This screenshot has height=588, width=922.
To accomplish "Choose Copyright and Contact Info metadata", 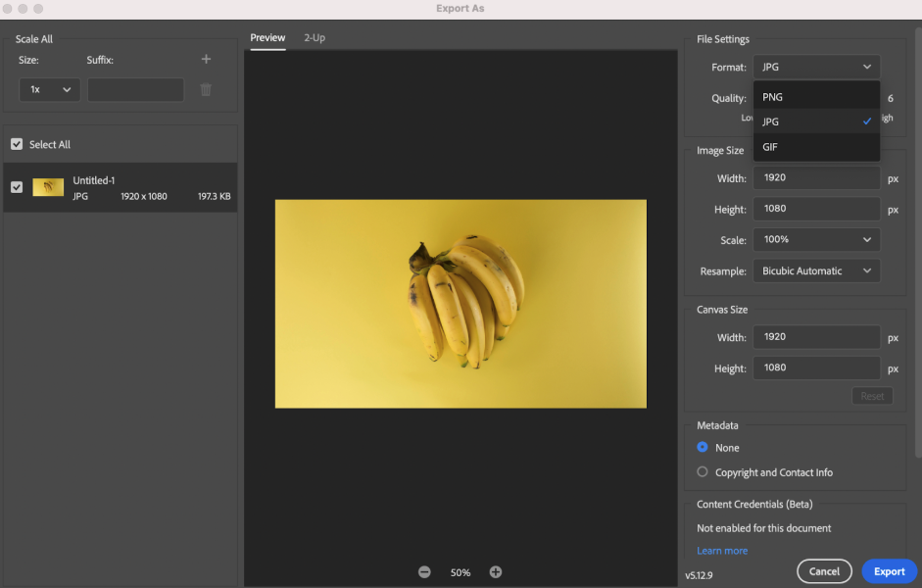I will click(703, 471).
